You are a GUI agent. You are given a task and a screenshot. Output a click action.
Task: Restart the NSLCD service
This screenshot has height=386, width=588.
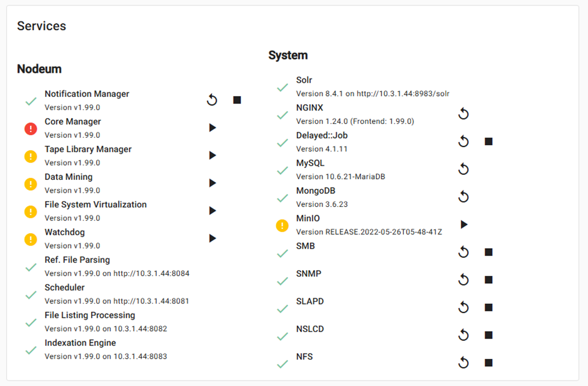point(463,335)
